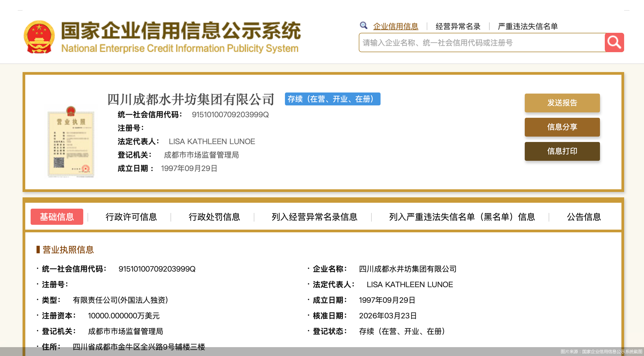Image resolution: width=644 pixels, height=356 pixels.
Task: Open the 经营异常名录 navigation link
Action: click(458, 26)
